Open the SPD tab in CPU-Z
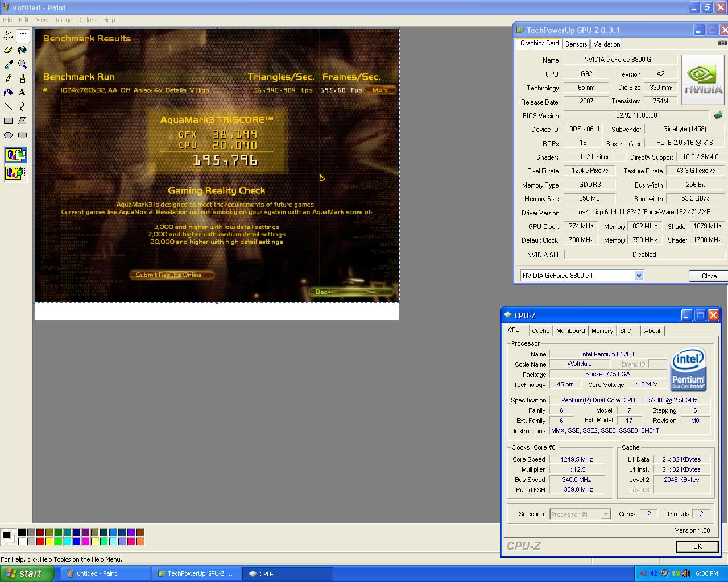The image size is (728, 582). click(x=626, y=331)
